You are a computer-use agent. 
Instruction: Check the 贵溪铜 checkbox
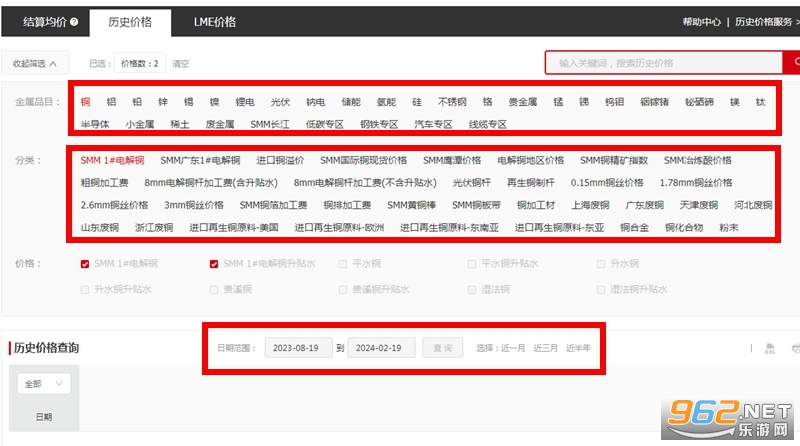pyautogui.click(x=214, y=290)
